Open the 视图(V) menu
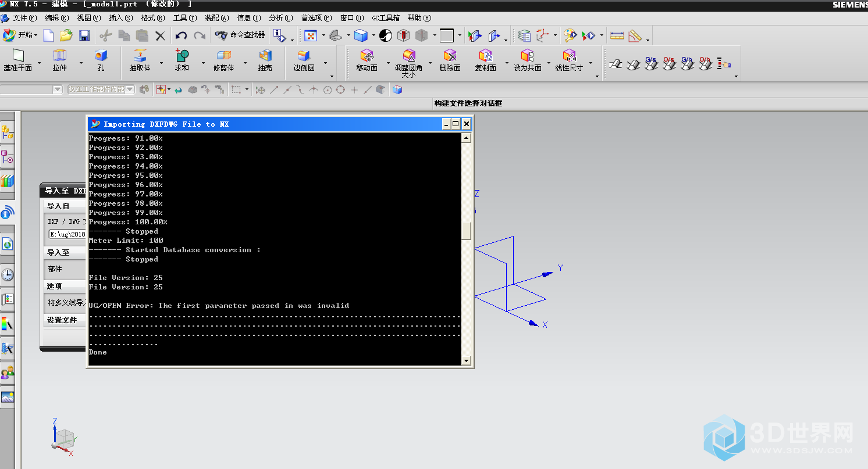The height and width of the screenshot is (469, 868). [88, 18]
